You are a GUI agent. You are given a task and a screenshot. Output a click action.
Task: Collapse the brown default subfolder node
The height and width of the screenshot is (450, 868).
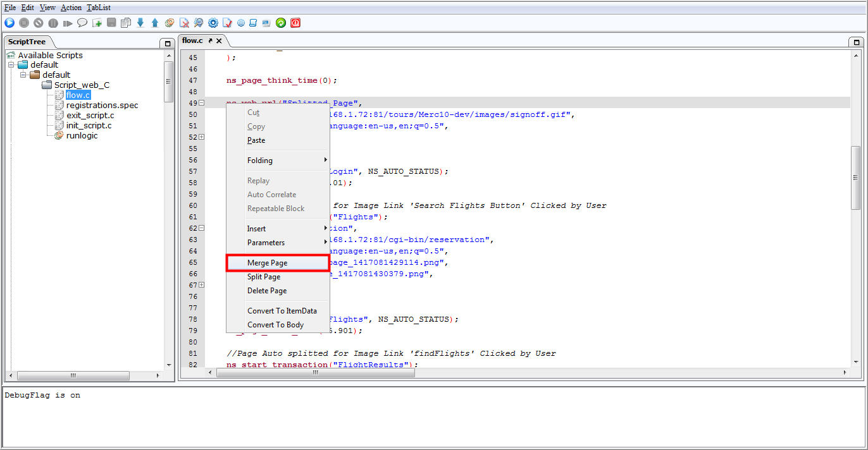pyautogui.click(x=23, y=75)
